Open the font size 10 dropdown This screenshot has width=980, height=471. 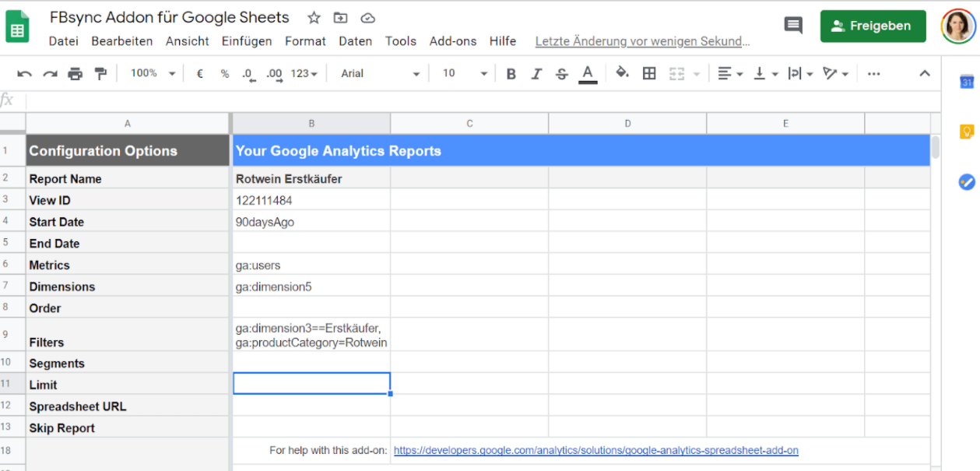point(465,74)
